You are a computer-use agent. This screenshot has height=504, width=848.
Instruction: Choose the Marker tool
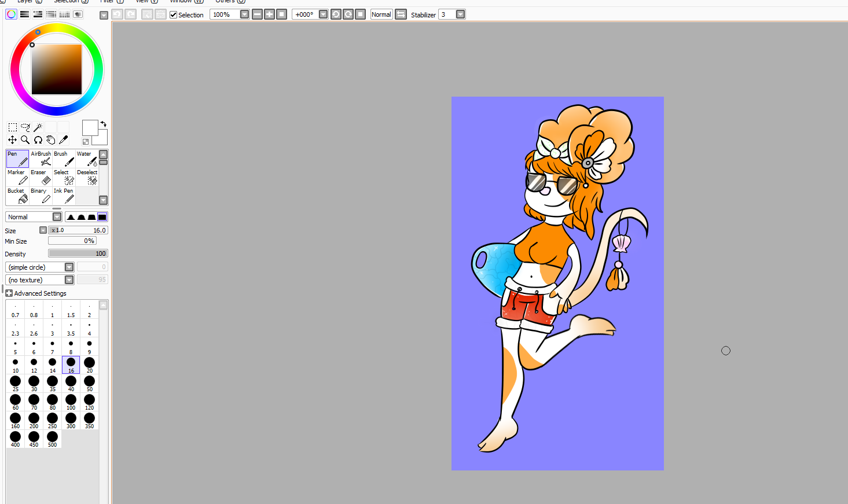coord(17,177)
